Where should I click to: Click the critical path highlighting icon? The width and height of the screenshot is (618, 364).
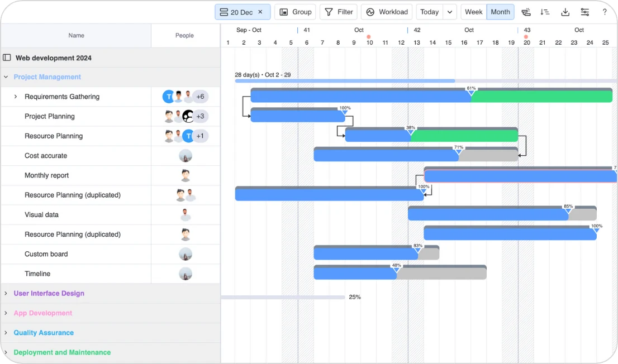pyautogui.click(x=526, y=11)
